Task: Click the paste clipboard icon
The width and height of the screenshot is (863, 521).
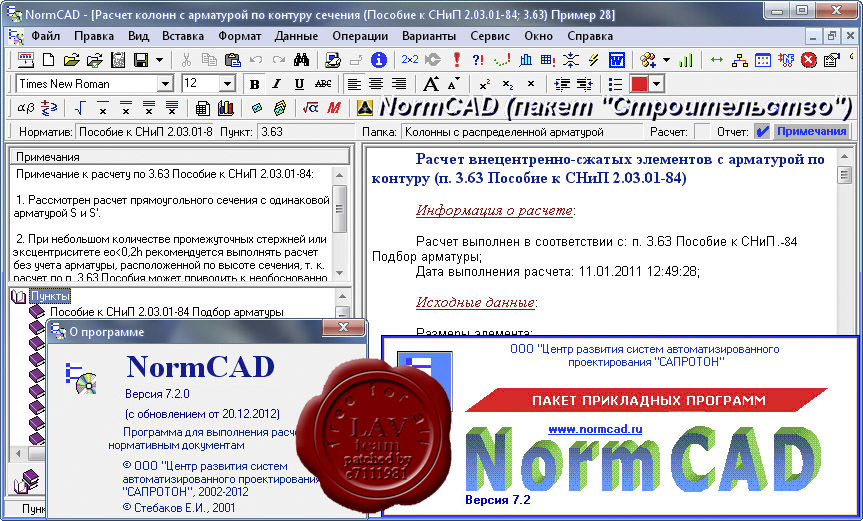Action: 233,59
